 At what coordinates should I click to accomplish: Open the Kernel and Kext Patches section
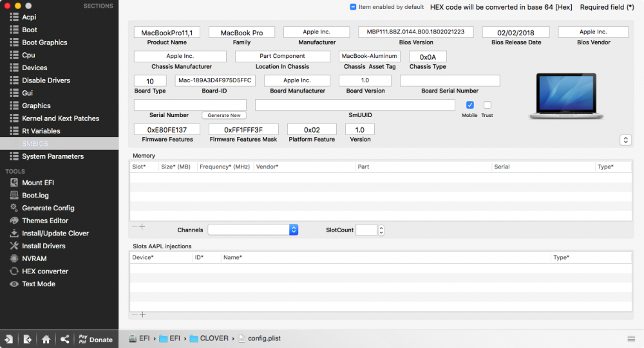[x=61, y=118]
